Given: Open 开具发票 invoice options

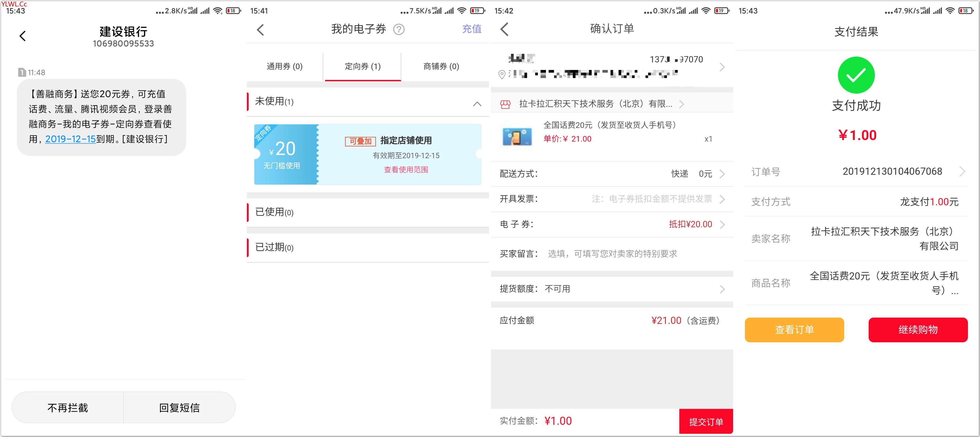Looking at the screenshot, I should [x=612, y=199].
